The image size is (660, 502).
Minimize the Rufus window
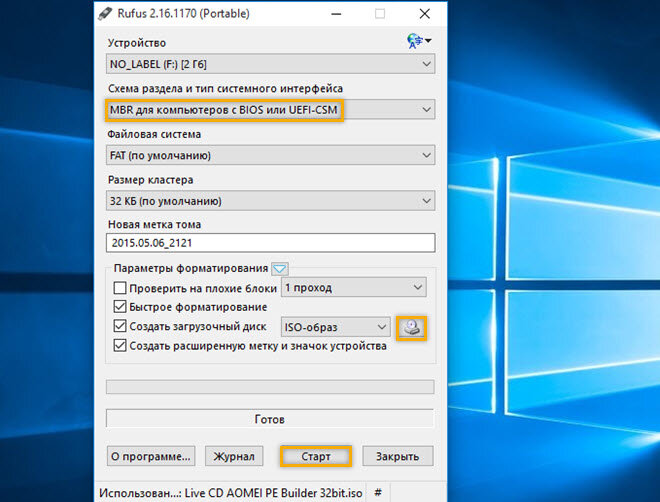point(336,14)
